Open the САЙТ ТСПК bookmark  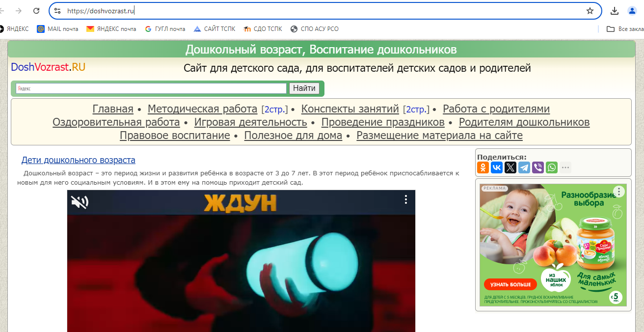(x=215, y=29)
